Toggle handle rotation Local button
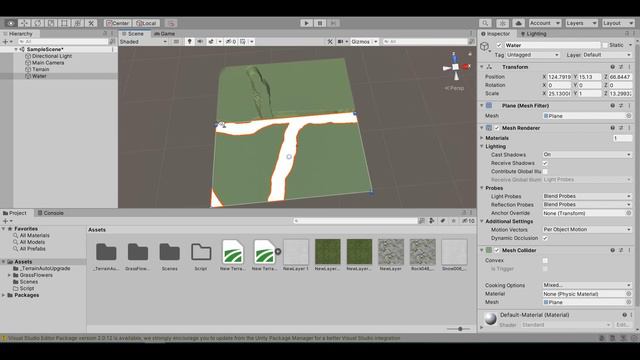Screen dimensions: 640x360 point(146,23)
